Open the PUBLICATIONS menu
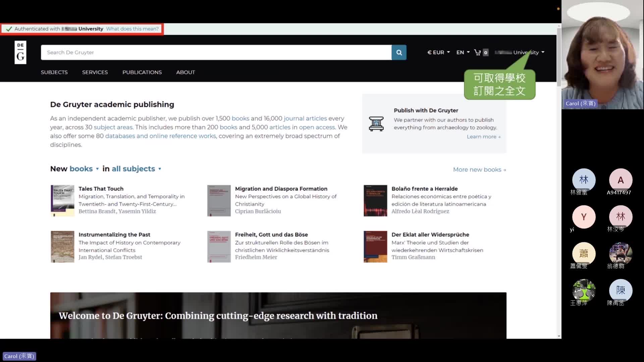Screen dimensions: 644x362 (x=142, y=72)
